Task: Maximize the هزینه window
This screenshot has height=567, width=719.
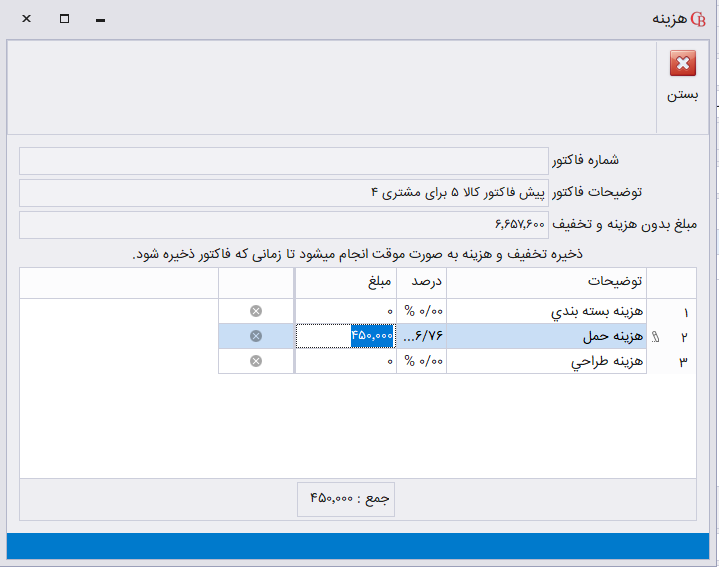Action: coord(65,19)
